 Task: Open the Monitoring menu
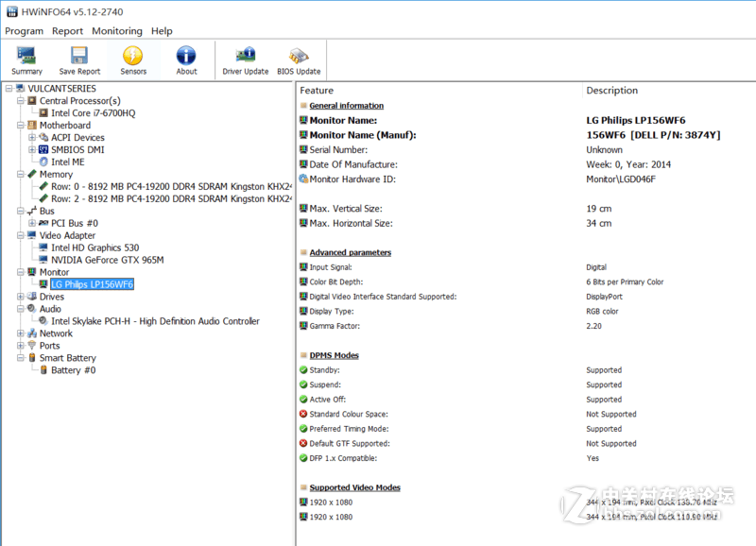(117, 31)
